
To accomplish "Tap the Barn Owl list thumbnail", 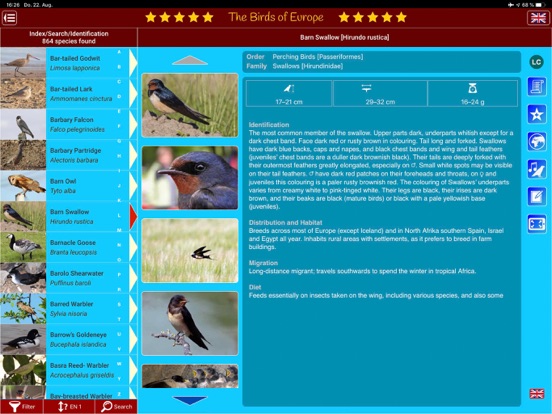I will (x=23, y=186).
